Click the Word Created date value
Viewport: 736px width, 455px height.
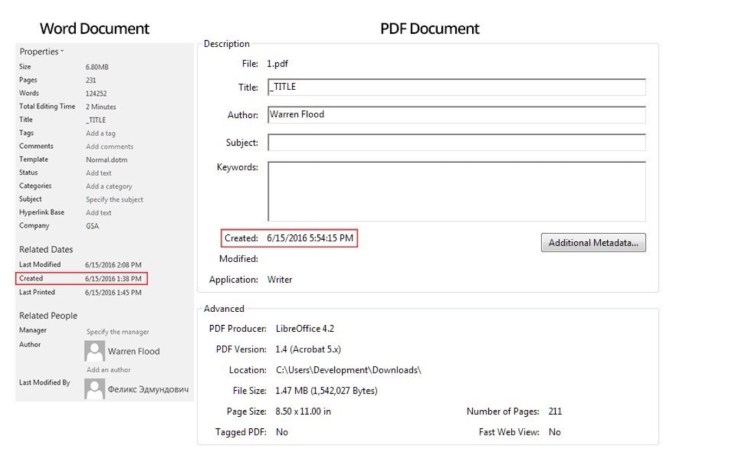[115, 278]
